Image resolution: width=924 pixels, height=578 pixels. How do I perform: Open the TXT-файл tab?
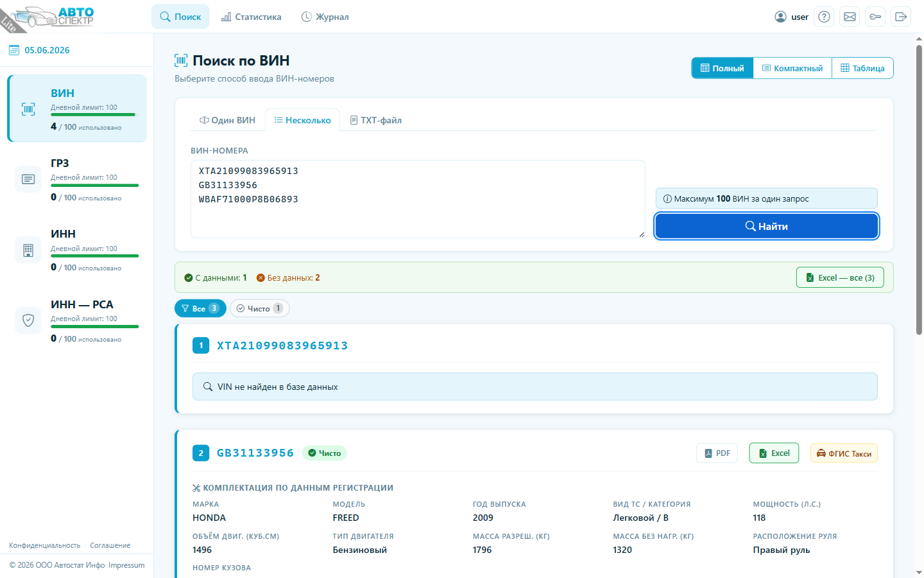click(376, 120)
